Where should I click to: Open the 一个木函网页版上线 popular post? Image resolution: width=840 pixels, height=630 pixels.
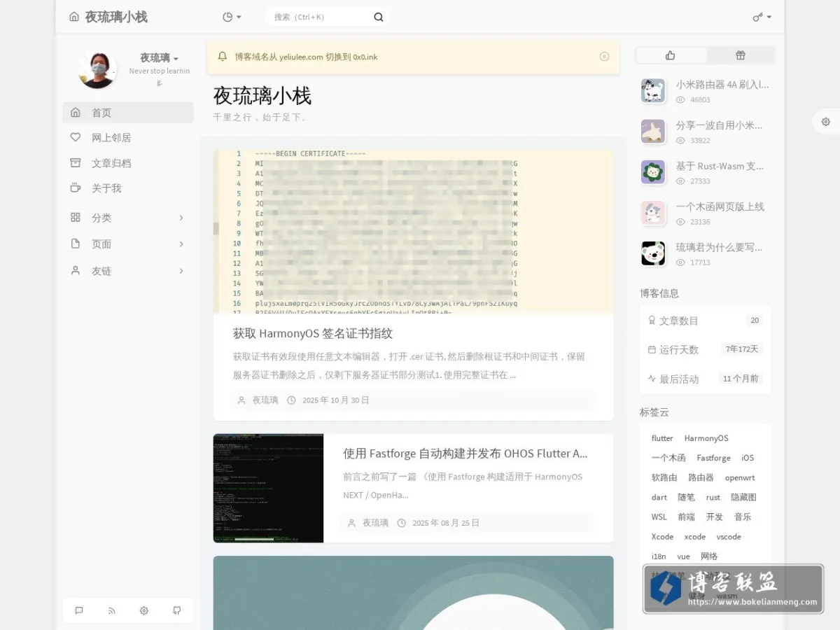click(x=720, y=206)
